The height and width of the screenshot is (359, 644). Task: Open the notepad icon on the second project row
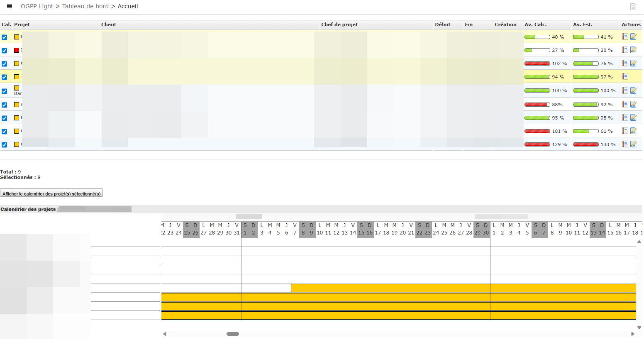coord(625,50)
